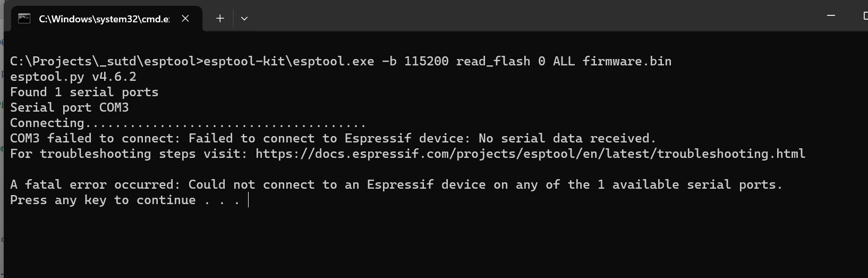Open the Espressif troubleshooting URL
Viewport: 868px width, 278px height.
tap(530, 154)
